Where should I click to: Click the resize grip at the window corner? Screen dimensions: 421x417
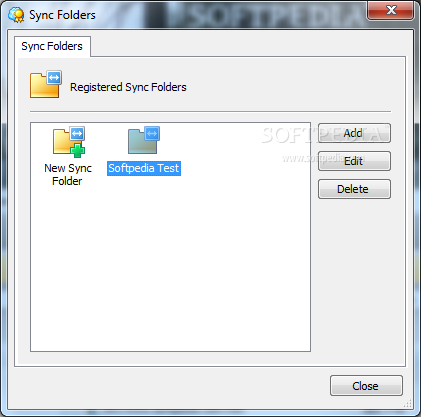point(408,404)
